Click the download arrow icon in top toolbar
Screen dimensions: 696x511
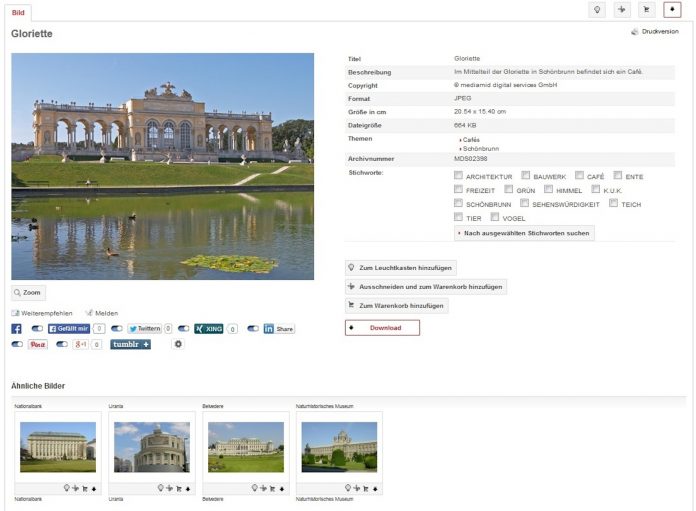coord(672,10)
